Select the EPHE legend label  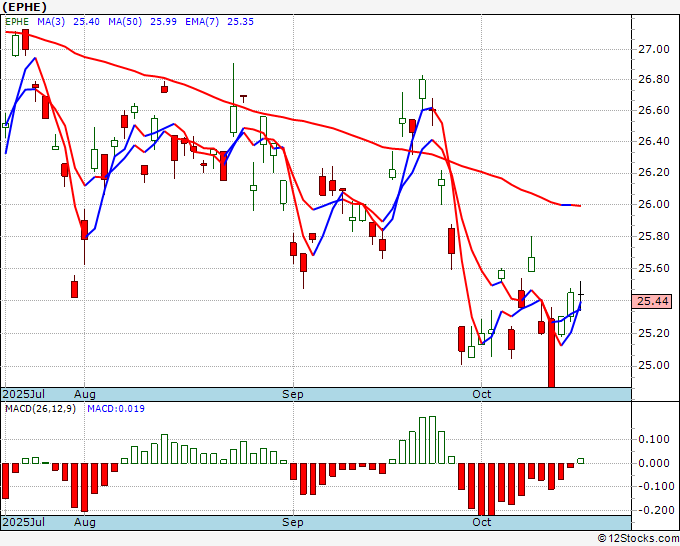click(17, 22)
